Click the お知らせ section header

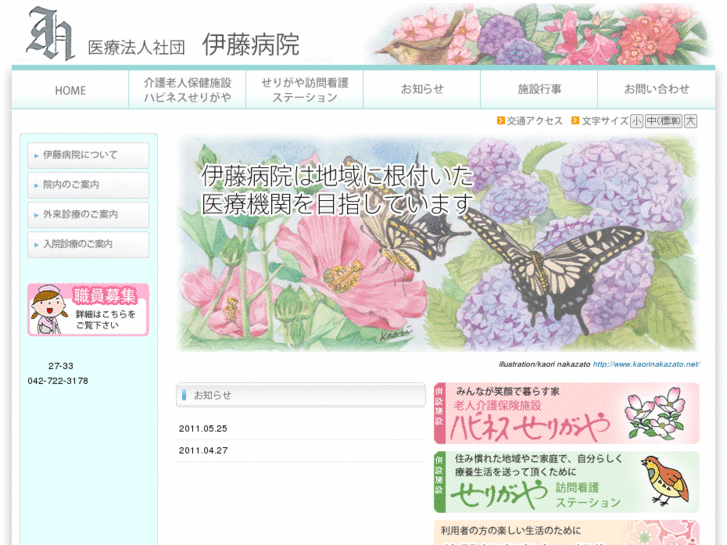(301, 395)
